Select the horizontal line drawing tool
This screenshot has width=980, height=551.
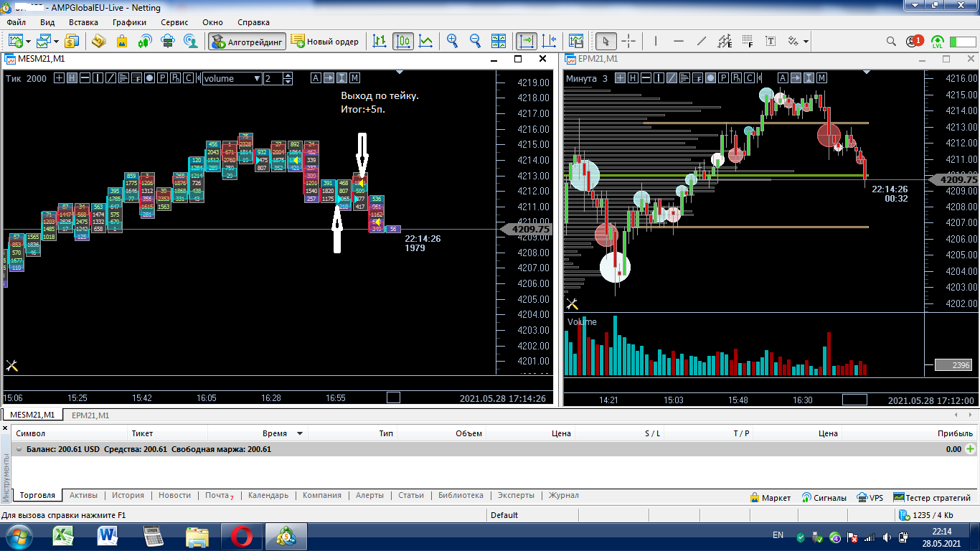(679, 41)
